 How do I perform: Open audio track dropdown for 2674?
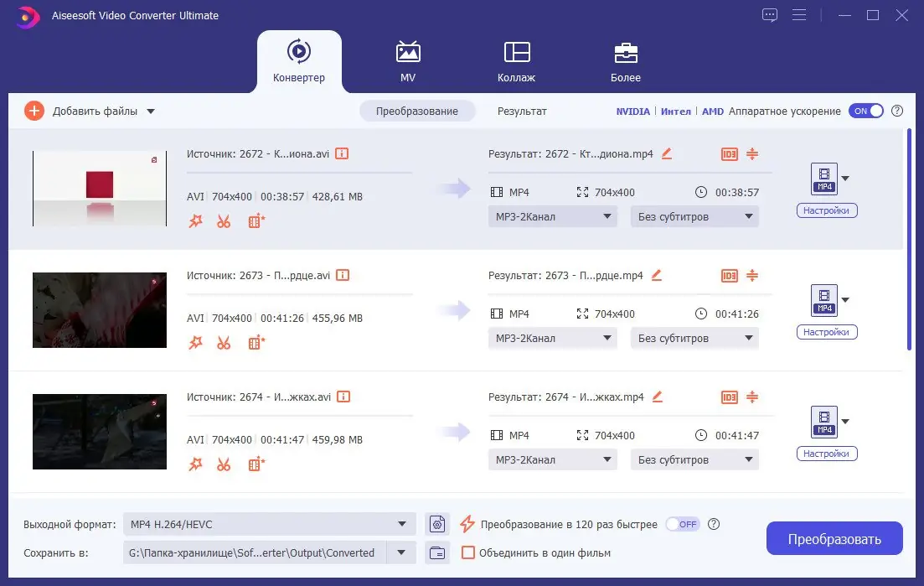coord(552,459)
